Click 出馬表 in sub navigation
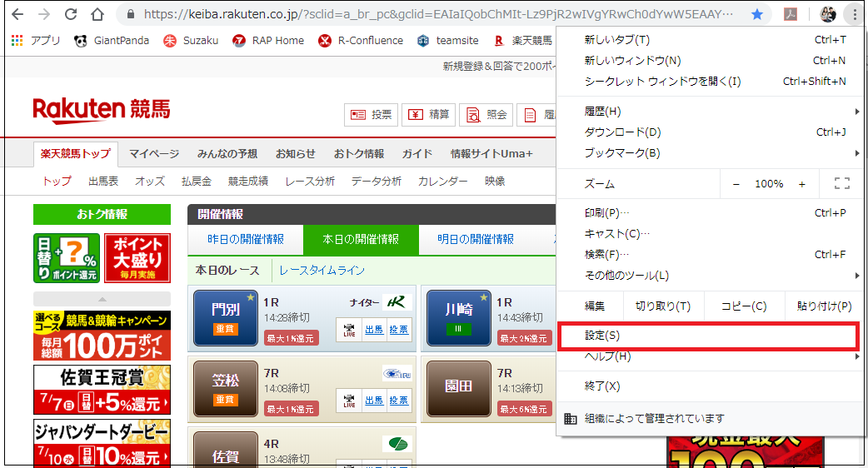Viewport: 868px width, 468px height. 103,181
